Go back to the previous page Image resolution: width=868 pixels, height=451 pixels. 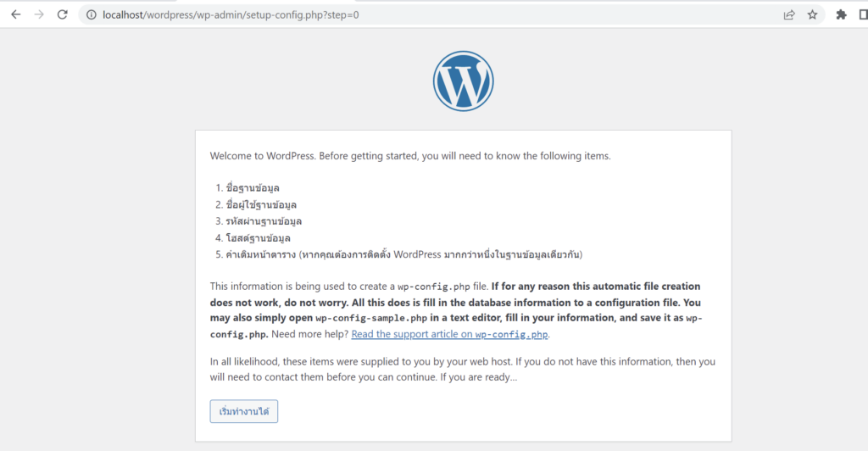click(x=15, y=14)
